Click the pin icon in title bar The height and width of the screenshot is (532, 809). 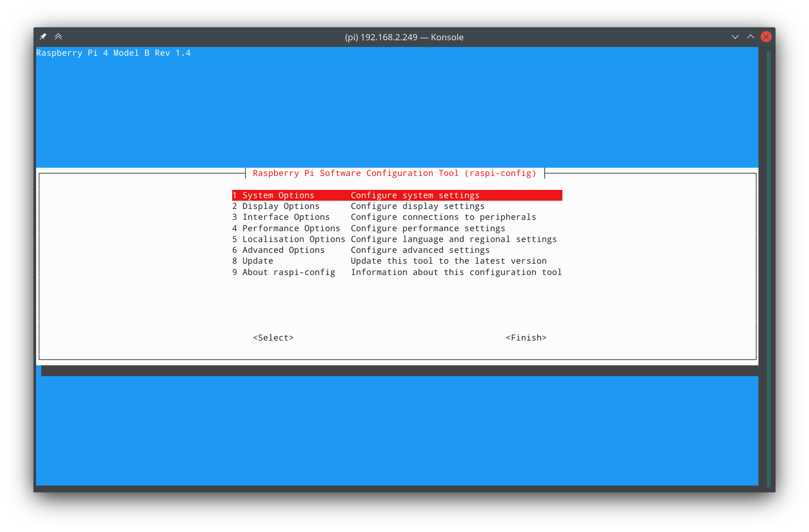[x=43, y=37]
